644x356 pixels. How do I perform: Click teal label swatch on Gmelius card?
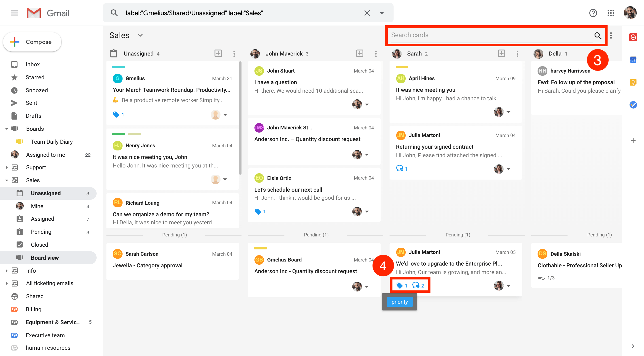119,67
